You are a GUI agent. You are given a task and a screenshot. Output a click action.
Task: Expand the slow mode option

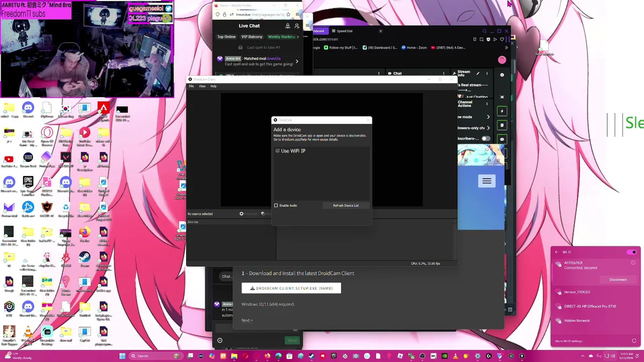click(488, 117)
